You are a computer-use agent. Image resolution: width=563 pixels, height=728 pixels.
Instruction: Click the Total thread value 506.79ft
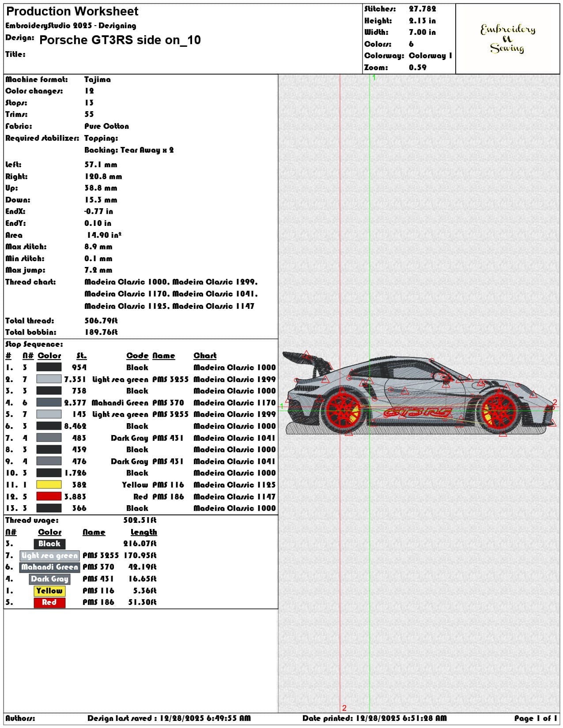[x=101, y=321]
